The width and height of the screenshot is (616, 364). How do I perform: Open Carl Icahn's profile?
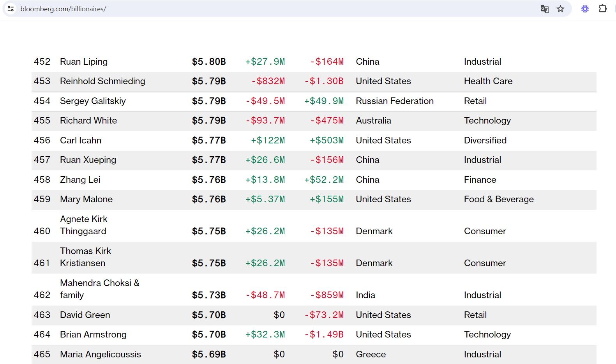coord(81,140)
